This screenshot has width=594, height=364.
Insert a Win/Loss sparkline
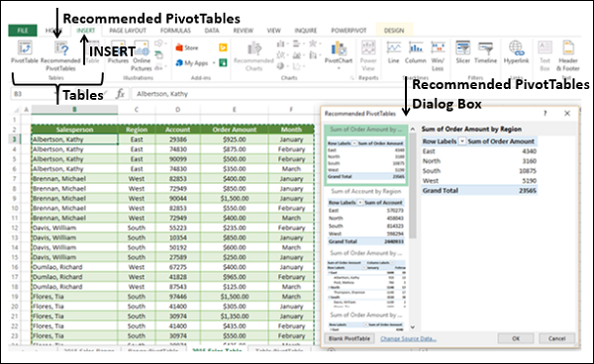[x=438, y=55]
